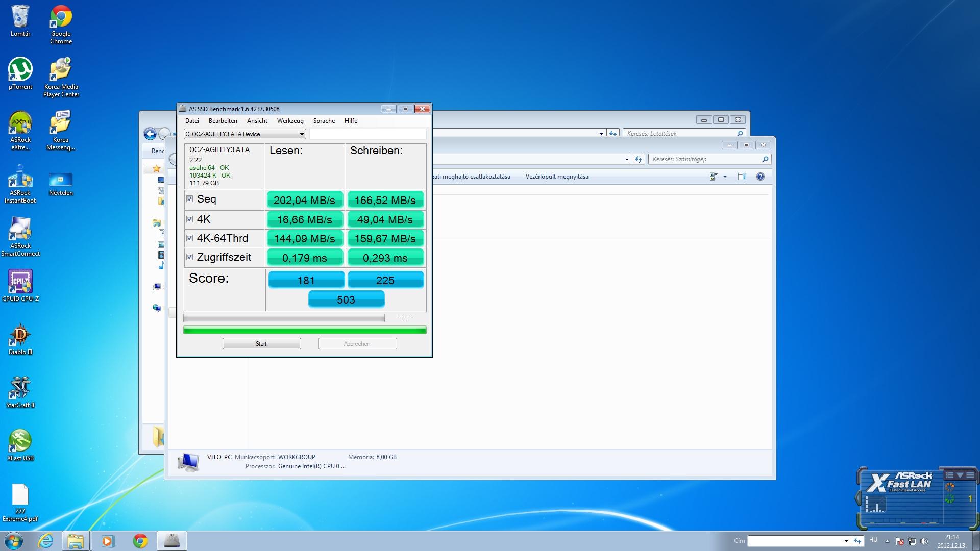
Task: Open the taskbar Cím address dropdown
Action: pos(846,541)
